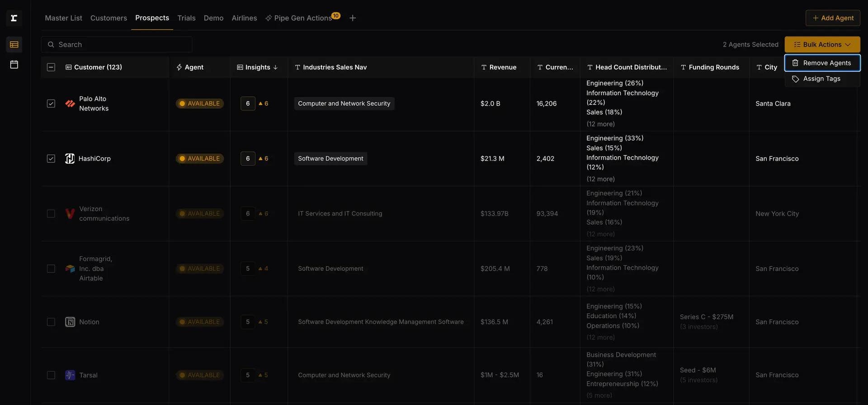
Task: Click the Palo Alto Networks logo
Action: click(x=70, y=104)
